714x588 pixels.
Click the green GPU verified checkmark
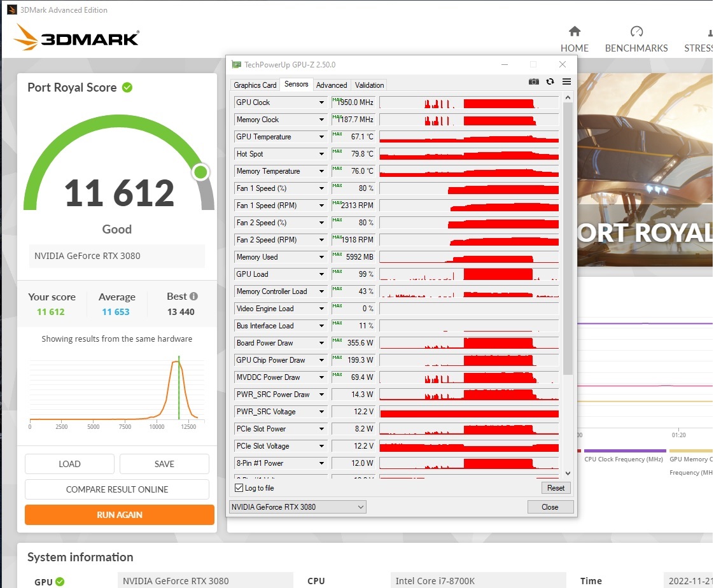pos(60,582)
